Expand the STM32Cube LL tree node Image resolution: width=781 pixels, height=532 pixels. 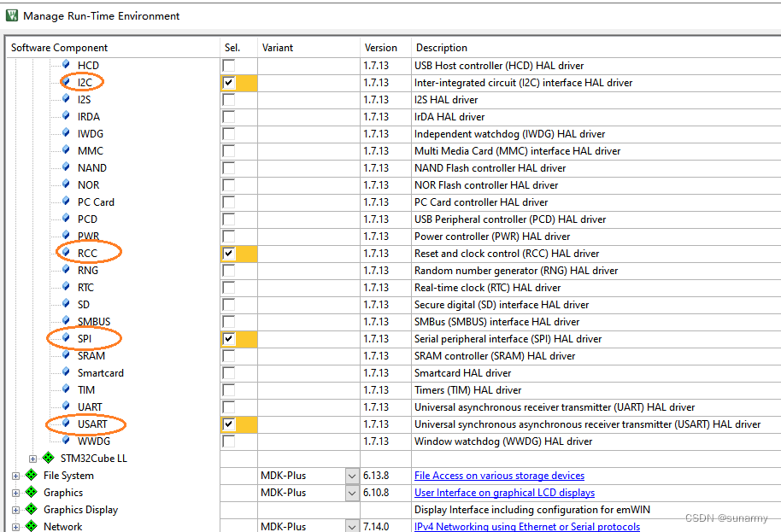(32, 459)
